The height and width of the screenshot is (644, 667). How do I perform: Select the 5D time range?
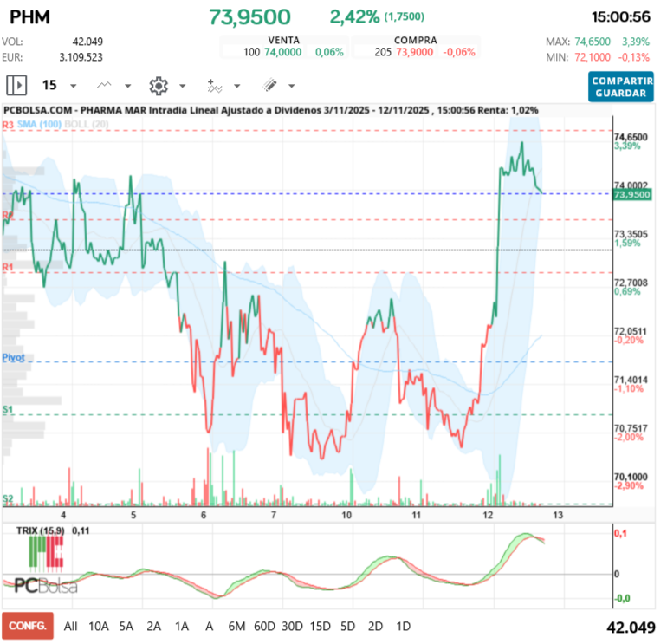click(x=347, y=627)
